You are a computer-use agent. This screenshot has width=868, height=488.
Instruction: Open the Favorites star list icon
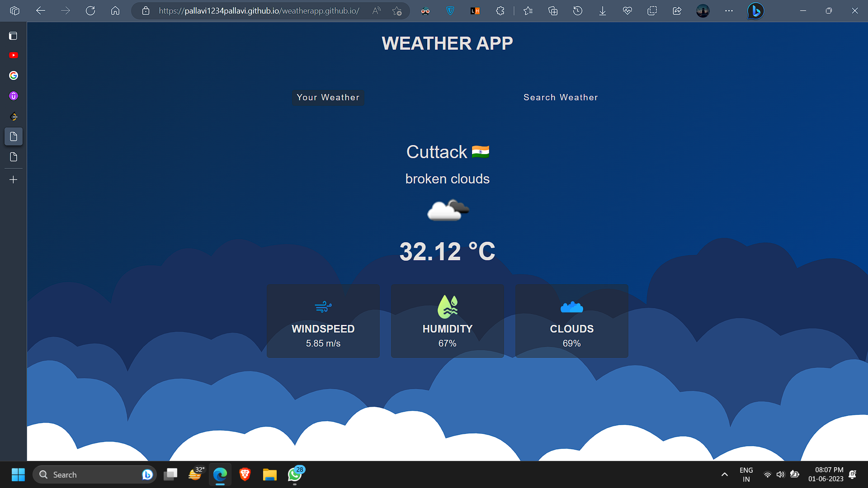pyautogui.click(x=528, y=11)
